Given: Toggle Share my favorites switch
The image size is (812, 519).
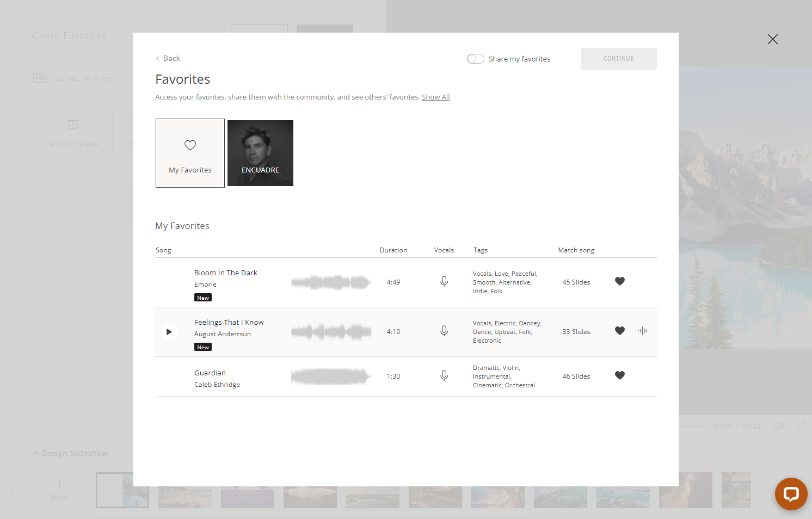Looking at the screenshot, I should coord(476,59).
